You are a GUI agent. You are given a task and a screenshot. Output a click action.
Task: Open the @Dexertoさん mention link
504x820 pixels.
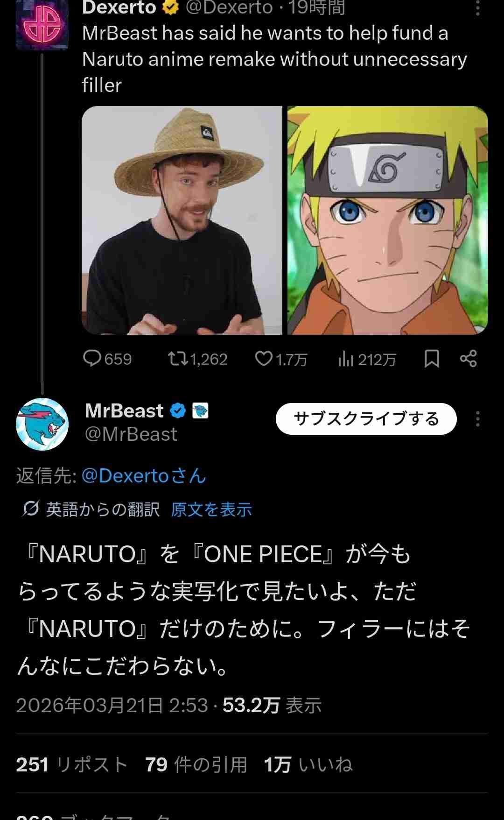(144, 476)
